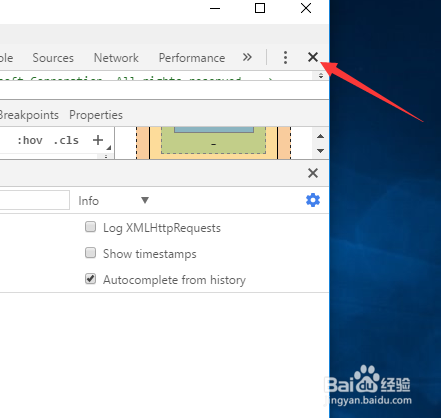Screen dimensions: 441x418
Task: Open the DOM Breakpoints sidebar tab
Action: pos(29,115)
